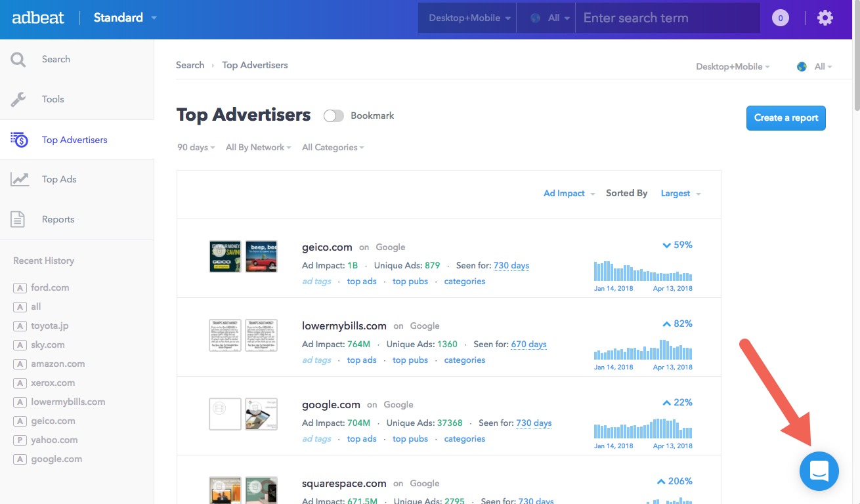Click lowermybills.com top pubs link
The width and height of the screenshot is (860, 504).
(x=410, y=360)
